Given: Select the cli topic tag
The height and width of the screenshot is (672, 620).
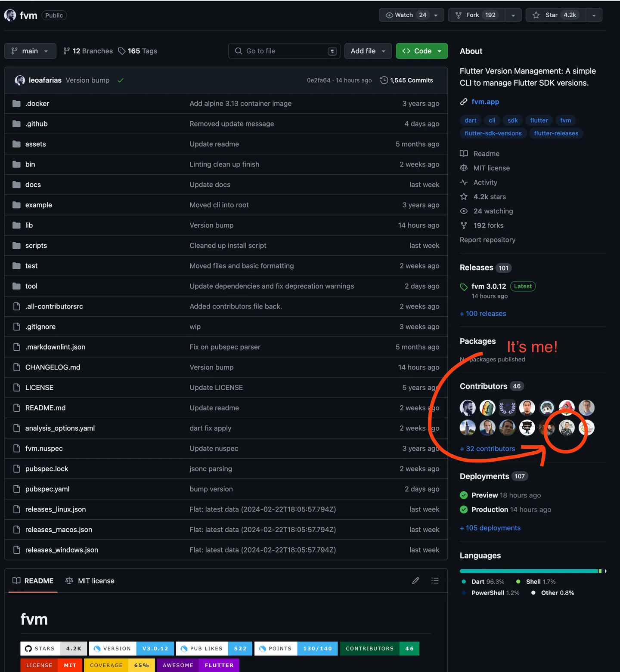Looking at the screenshot, I should (x=492, y=120).
